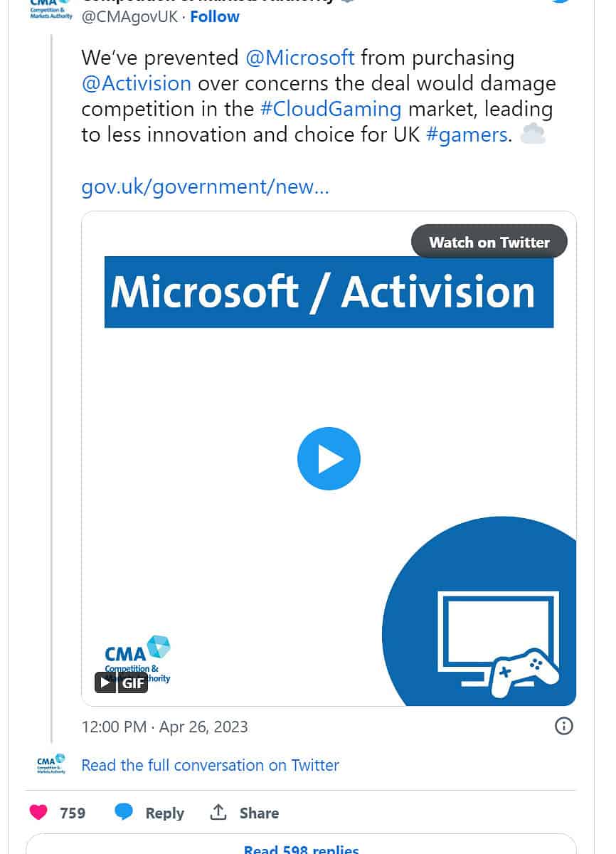Open the tweet info circle icon

[563, 726]
